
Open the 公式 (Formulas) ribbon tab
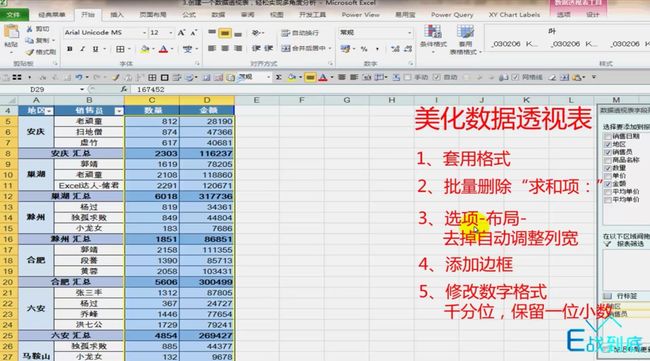[189, 15]
